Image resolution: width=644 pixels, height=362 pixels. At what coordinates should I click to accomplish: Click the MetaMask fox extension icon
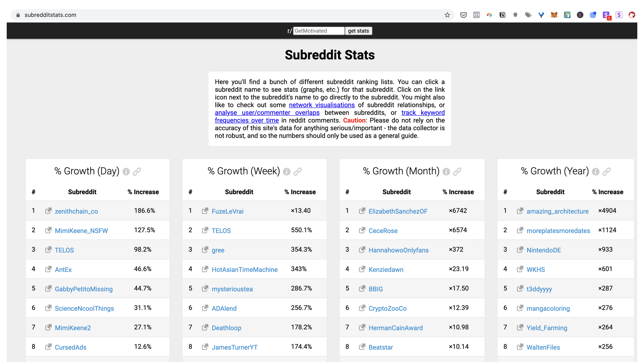tap(554, 15)
